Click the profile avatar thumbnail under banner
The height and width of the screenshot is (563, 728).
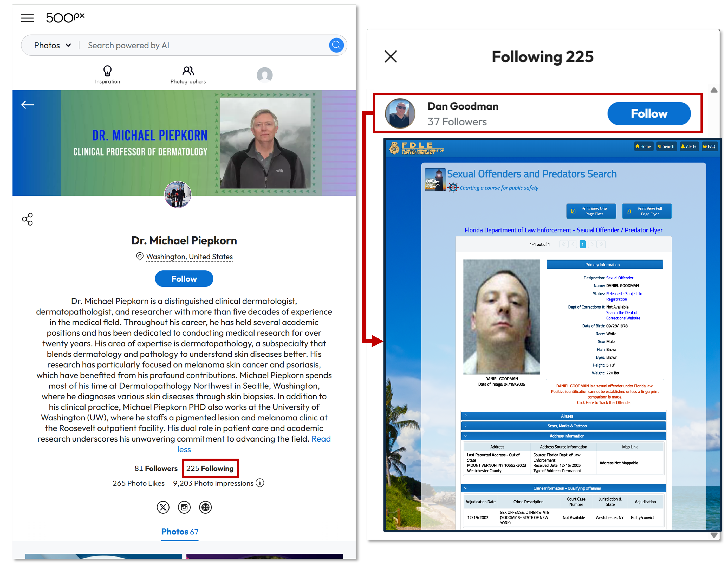(x=178, y=194)
